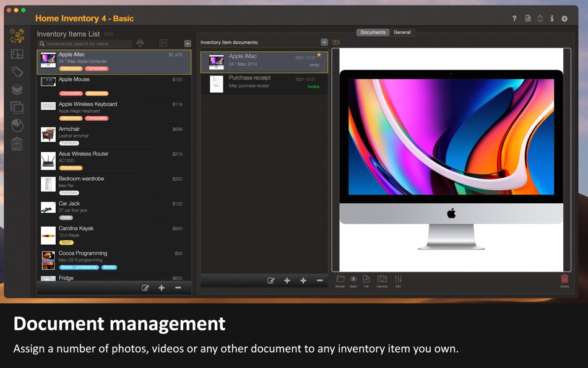
Task: Click the Help question mark icon
Action: pyautogui.click(x=513, y=19)
